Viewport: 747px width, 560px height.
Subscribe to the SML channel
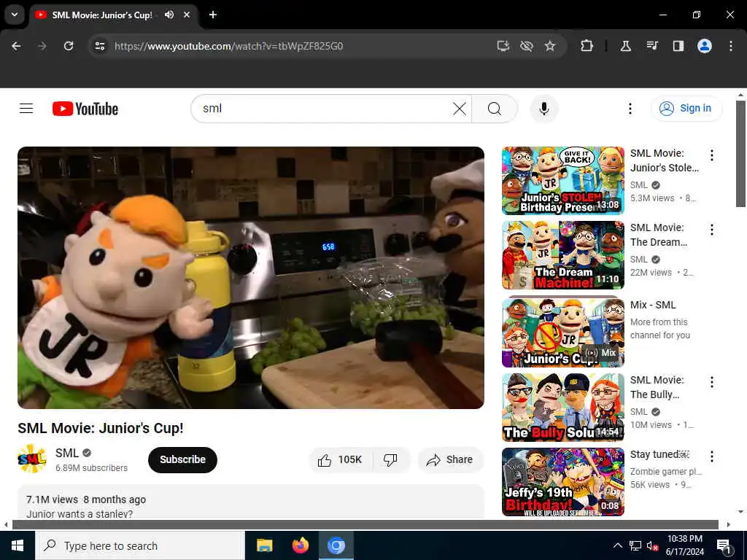coord(182,459)
